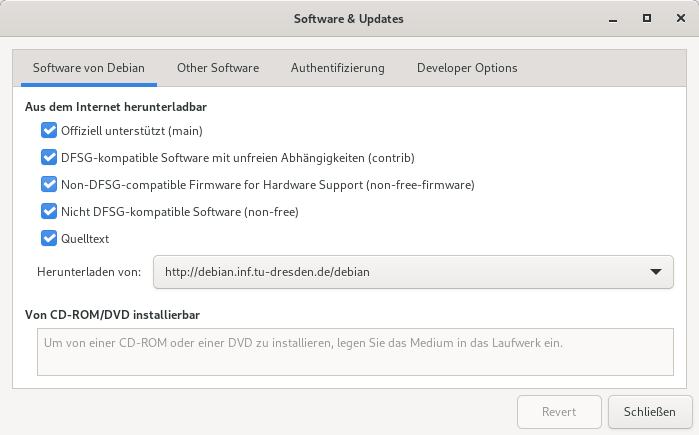Toggle Nicht DFSG-kompatible Software (non-free) checkbox
Screen dimensions: 699x435
(x=49, y=211)
